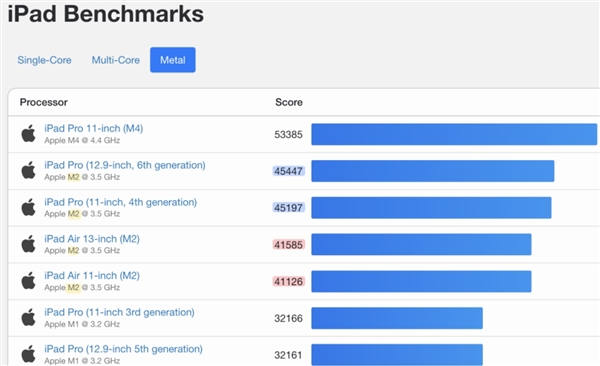Open iPad Pro (11-inch 3rd generation) link
600x366 pixels.
point(119,312)
